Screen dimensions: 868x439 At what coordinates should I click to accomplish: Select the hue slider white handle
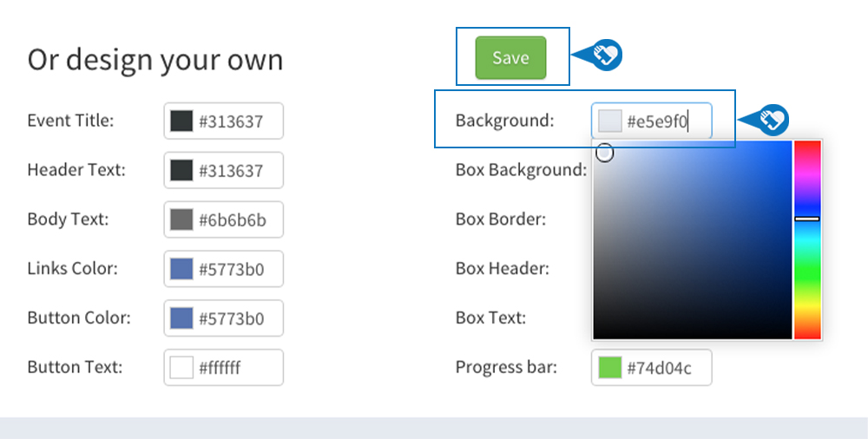pyautogui.click(x=807, y=219)
